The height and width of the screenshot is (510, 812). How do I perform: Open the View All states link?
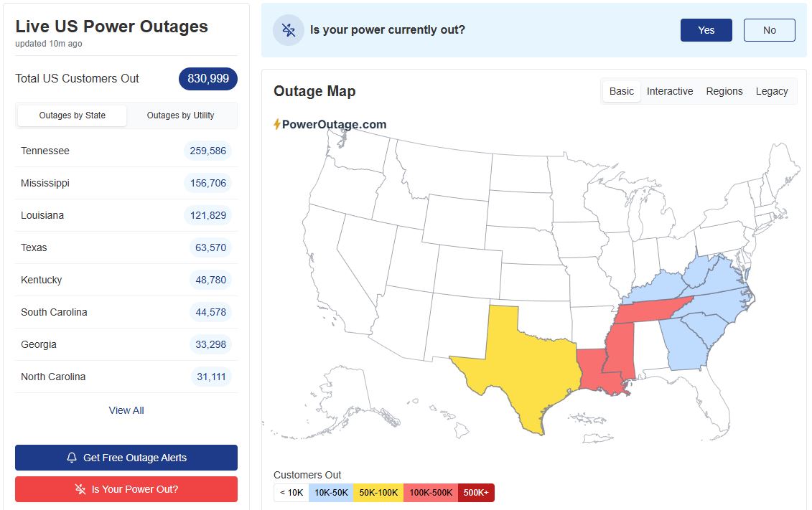click(x=126, y=410)
